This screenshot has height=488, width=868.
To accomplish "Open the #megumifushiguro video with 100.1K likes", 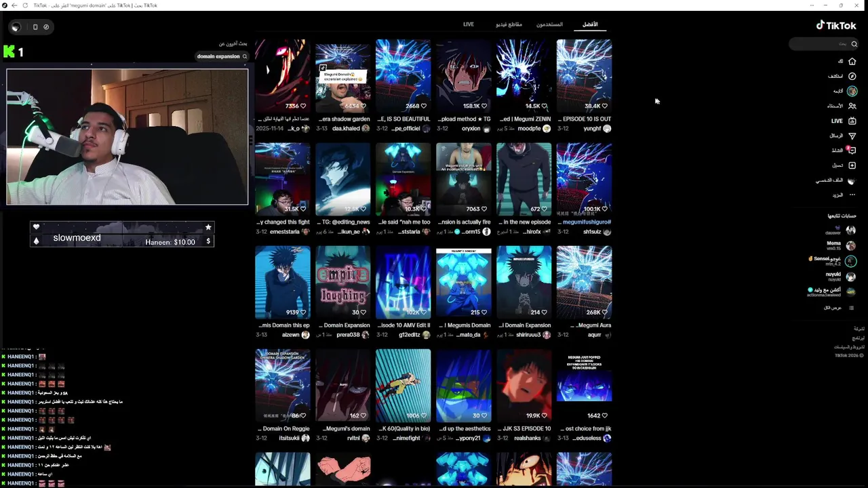I will 584,178.
